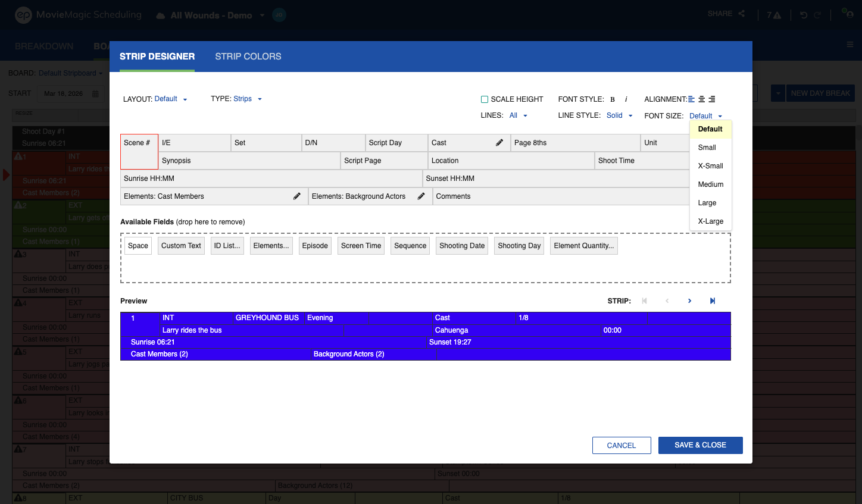The image size is (862, 504).
Task: Select the Episode available field
Action: [315, 246]
